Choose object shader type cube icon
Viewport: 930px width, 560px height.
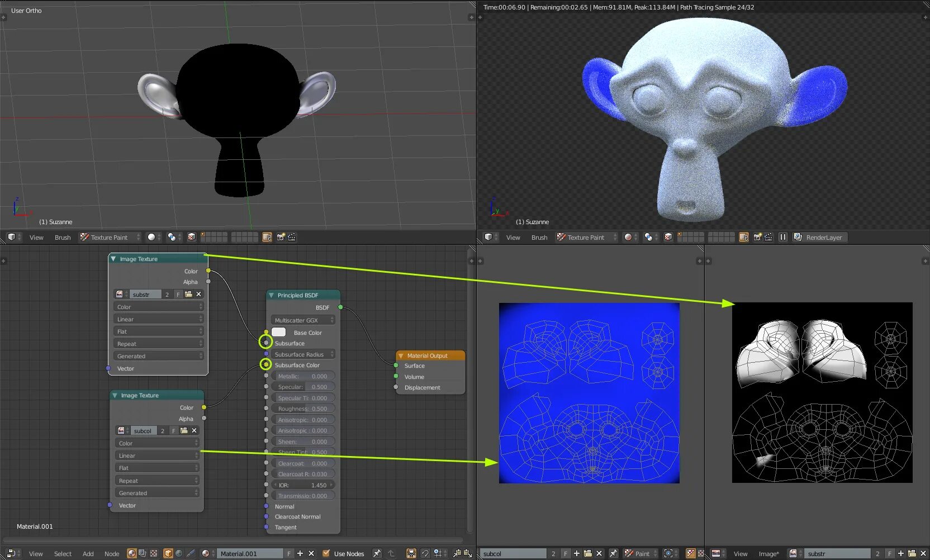(168, 553)
